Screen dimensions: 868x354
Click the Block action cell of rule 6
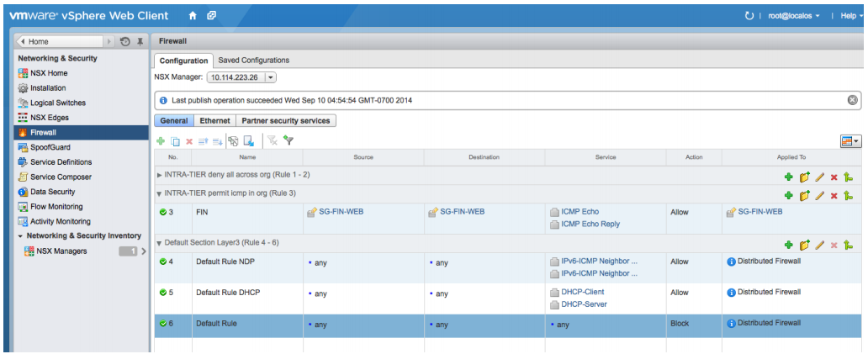pyautogui.click(x=694, y=324)
